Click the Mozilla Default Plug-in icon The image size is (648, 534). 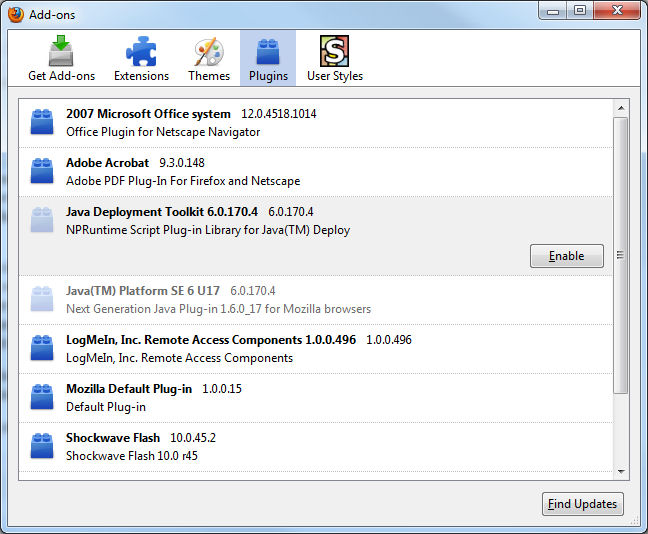42,396
